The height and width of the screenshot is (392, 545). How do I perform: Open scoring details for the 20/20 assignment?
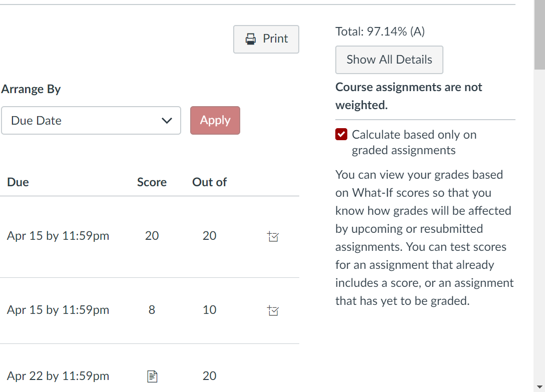pos(273,236)
